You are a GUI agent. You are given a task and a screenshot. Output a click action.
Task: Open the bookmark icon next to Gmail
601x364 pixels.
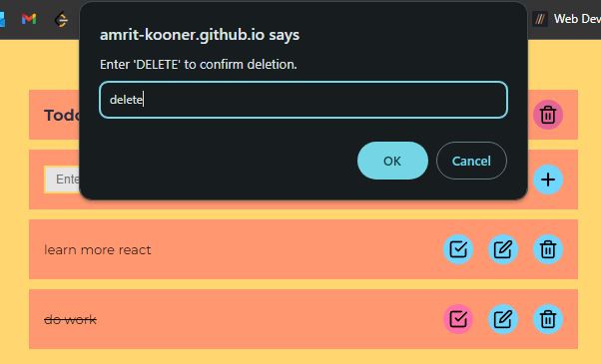click(x=61, y=20)
